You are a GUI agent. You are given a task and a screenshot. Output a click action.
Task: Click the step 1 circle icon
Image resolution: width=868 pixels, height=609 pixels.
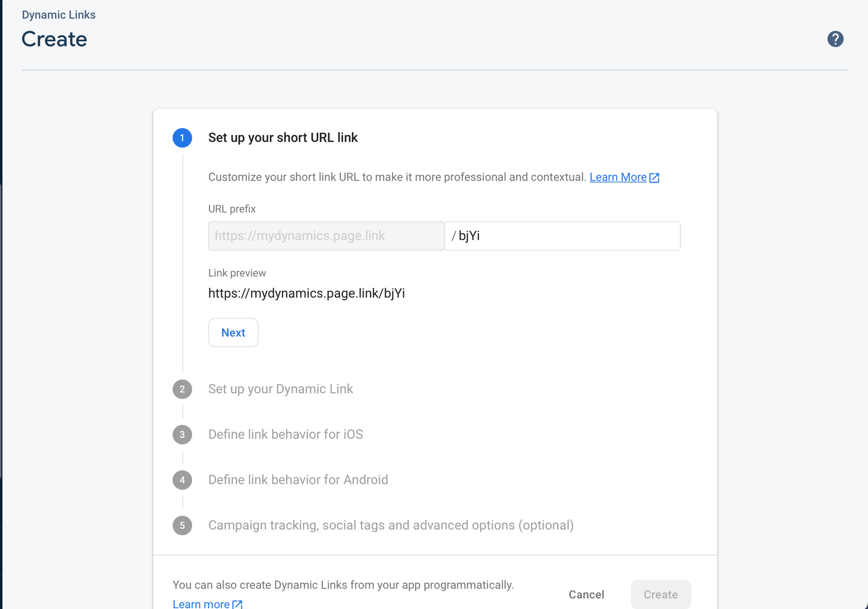coord(182,138)
